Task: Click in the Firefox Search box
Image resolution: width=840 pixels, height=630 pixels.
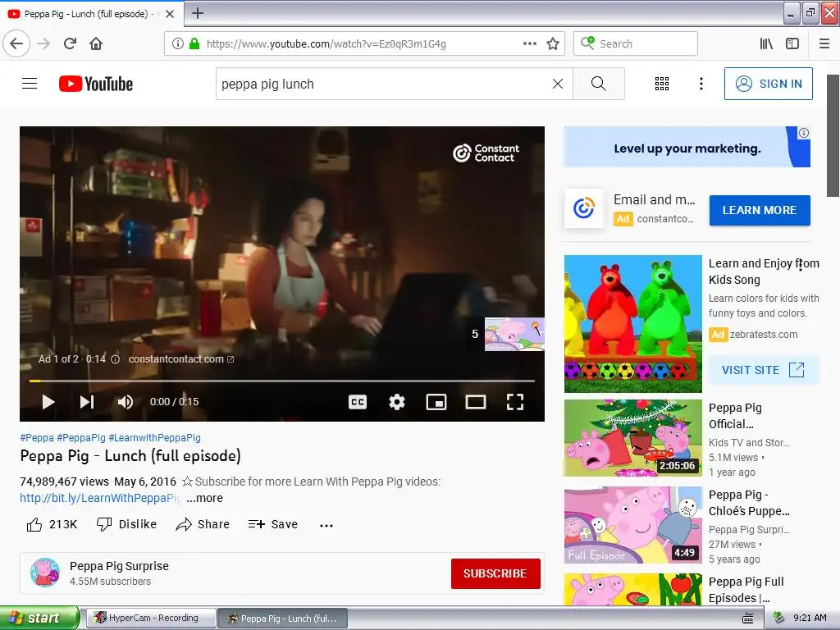Action: point(636,44)
